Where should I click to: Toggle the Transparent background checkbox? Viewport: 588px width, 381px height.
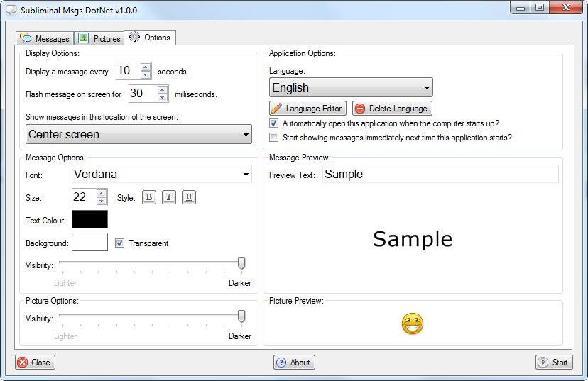[x=119, y=243]
